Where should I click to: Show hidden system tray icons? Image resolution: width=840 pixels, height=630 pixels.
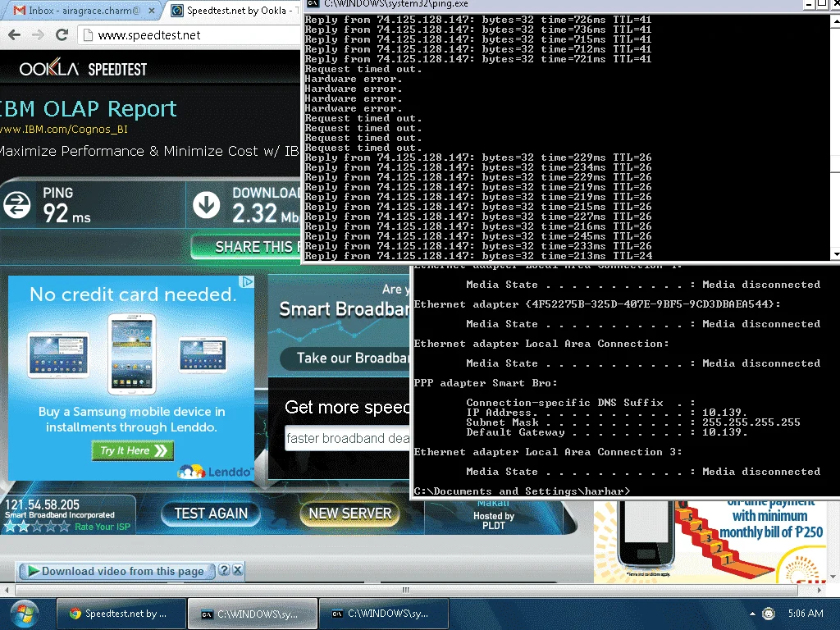[752, 614]
